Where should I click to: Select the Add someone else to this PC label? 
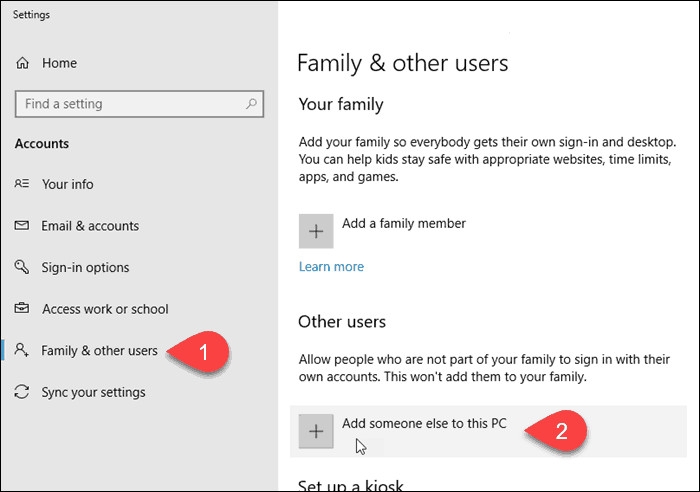coord(424,423)
